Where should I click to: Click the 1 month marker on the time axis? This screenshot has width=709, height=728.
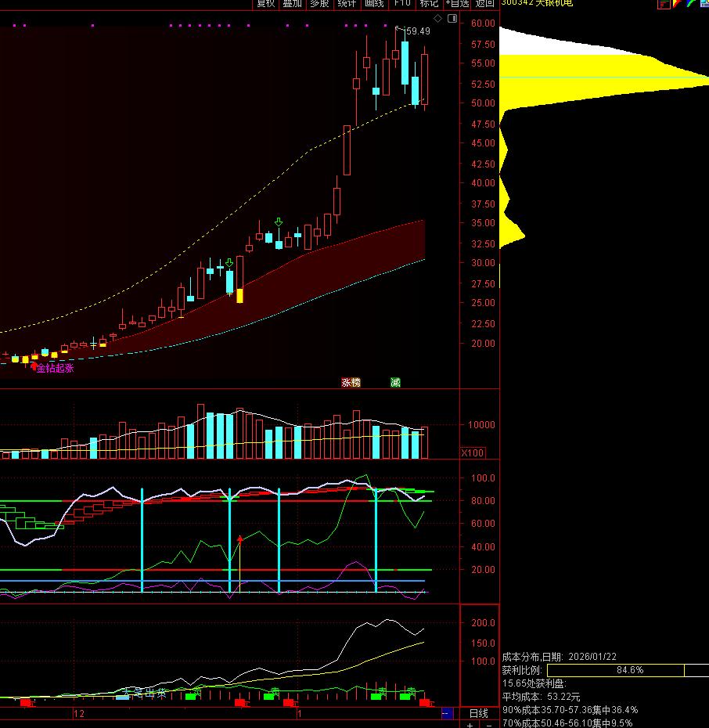300,714
